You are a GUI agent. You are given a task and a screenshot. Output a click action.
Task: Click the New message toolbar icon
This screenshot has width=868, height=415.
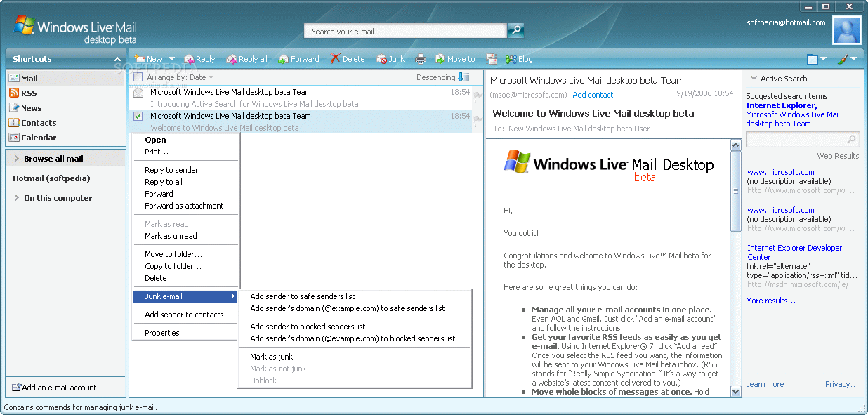(x=140, y=59)
